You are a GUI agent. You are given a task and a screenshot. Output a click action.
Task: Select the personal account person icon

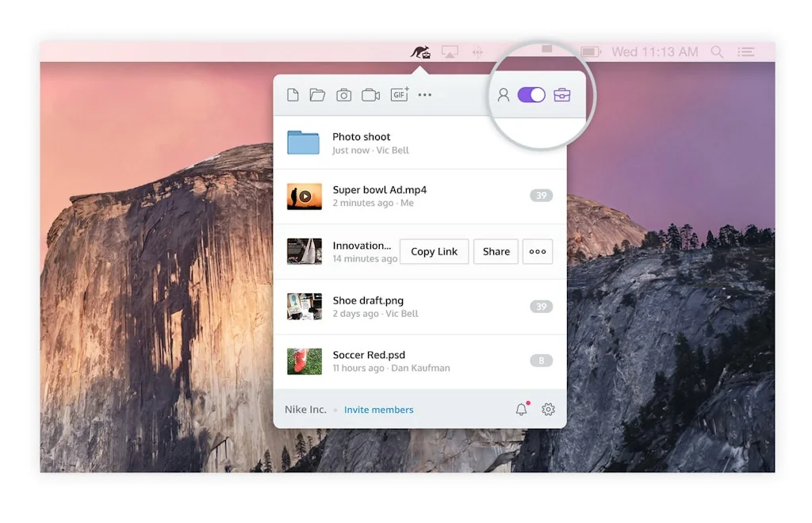(503, 94)
